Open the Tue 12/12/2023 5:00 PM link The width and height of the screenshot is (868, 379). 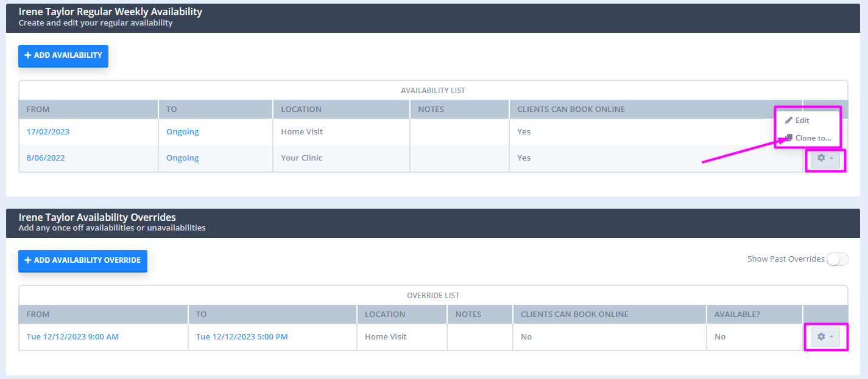(x=242, y=336)
